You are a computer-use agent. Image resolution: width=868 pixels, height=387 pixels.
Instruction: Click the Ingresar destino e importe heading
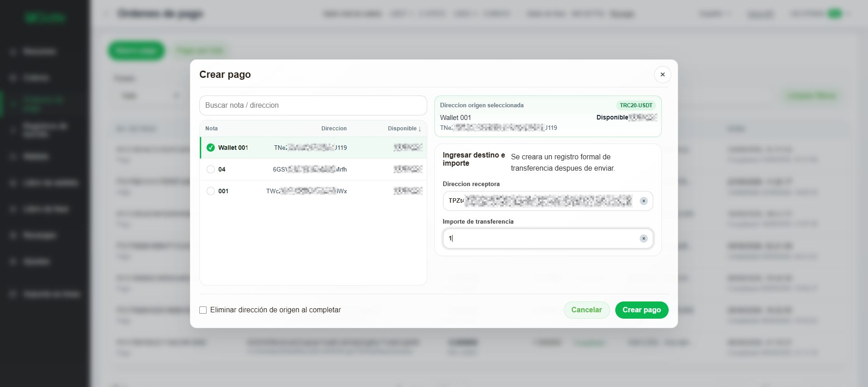pyautogui.click(x=474, y=159)
